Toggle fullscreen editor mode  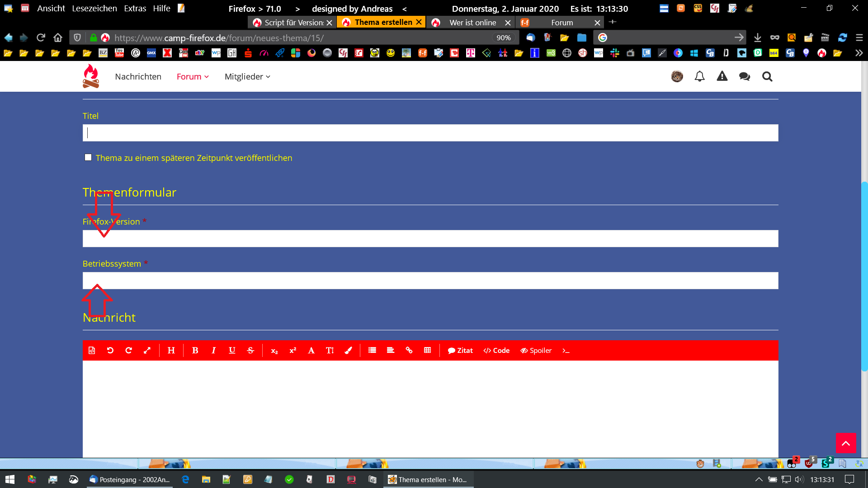click(147, 351)
